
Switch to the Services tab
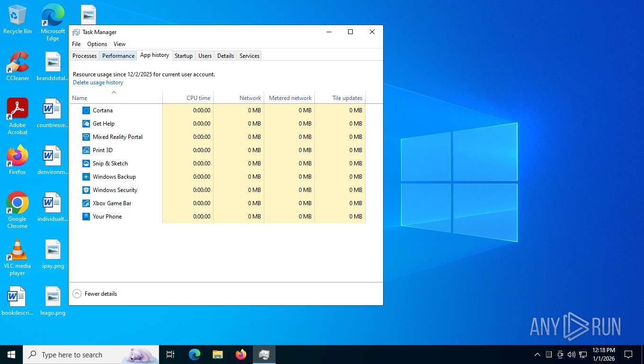click(x=250, y=56)
